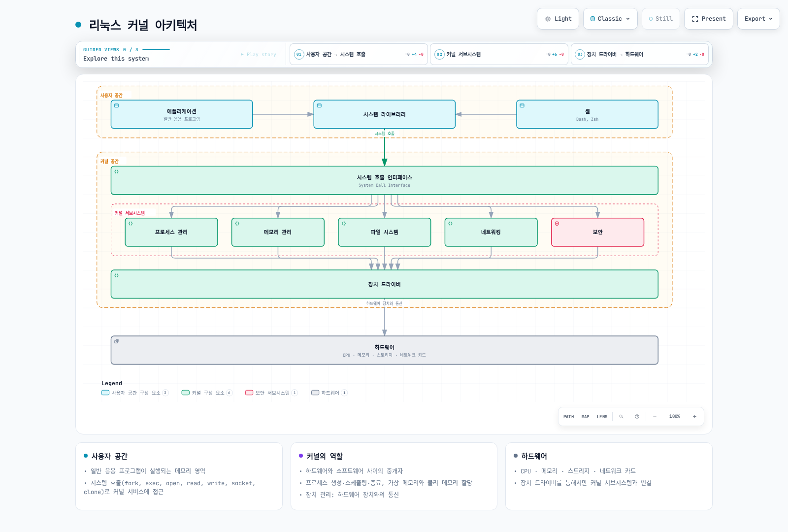This screenshot has width=788, height=532.
Task: Click the 하드웨어 card heading
Action: pos(534,456)
